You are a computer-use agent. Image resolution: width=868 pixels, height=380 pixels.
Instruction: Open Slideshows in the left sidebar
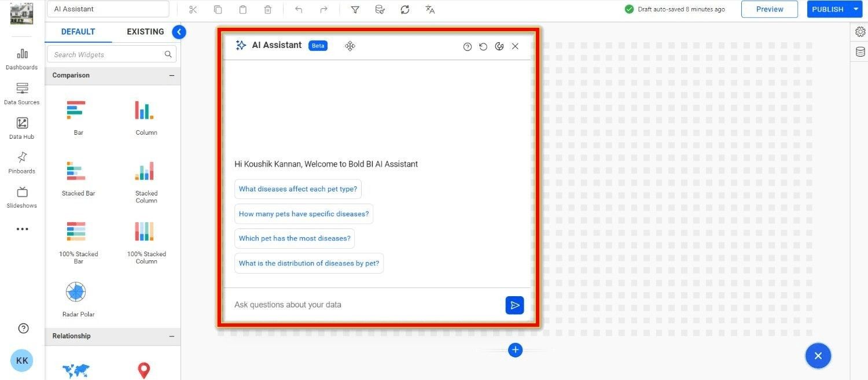[22, 197]
